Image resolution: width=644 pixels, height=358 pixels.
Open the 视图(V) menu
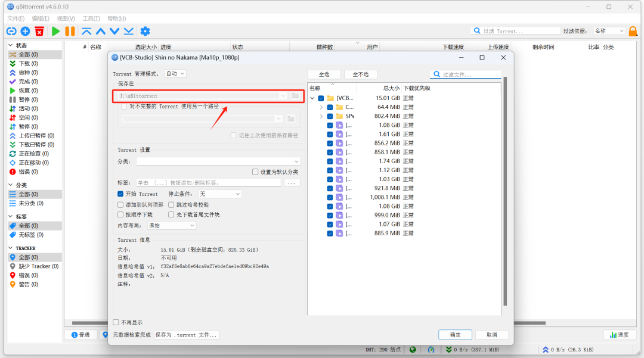(x=66, y=18)
